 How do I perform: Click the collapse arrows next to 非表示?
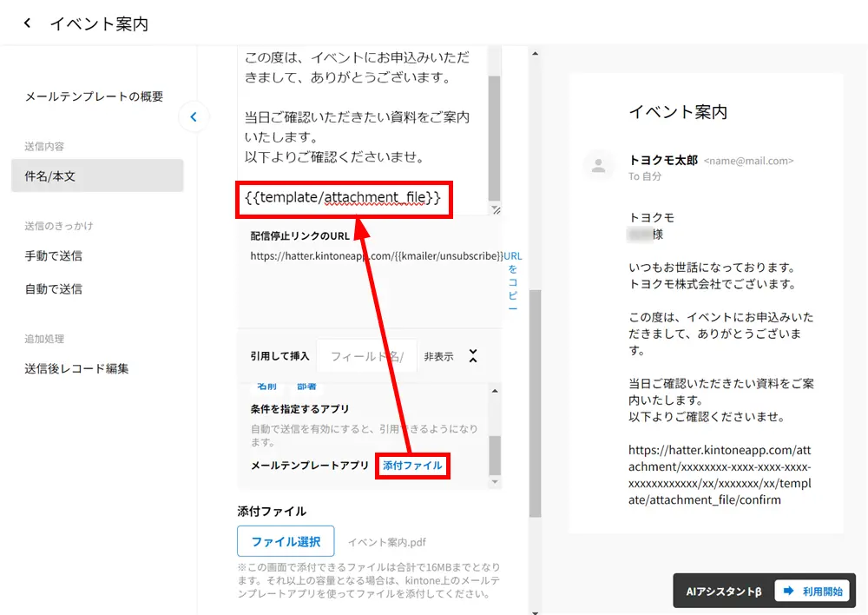(x=473, y=356)
